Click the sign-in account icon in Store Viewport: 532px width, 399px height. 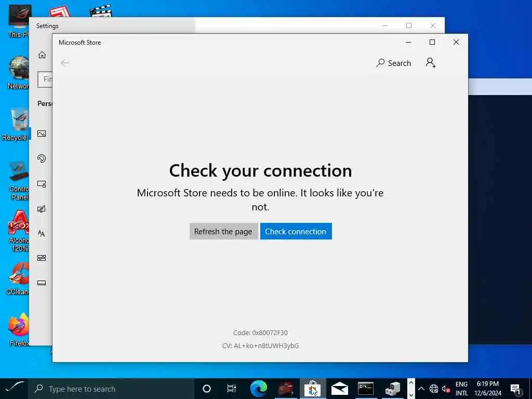coord(431,63)
